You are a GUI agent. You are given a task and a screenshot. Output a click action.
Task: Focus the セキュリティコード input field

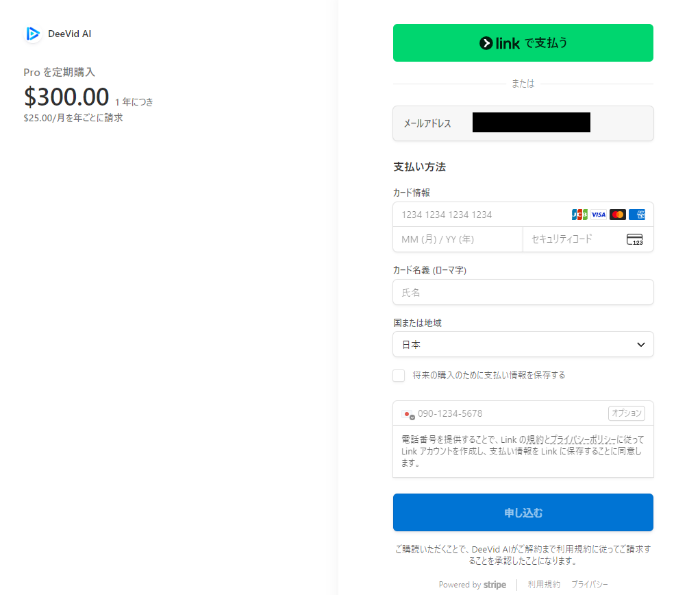(572, 239)
